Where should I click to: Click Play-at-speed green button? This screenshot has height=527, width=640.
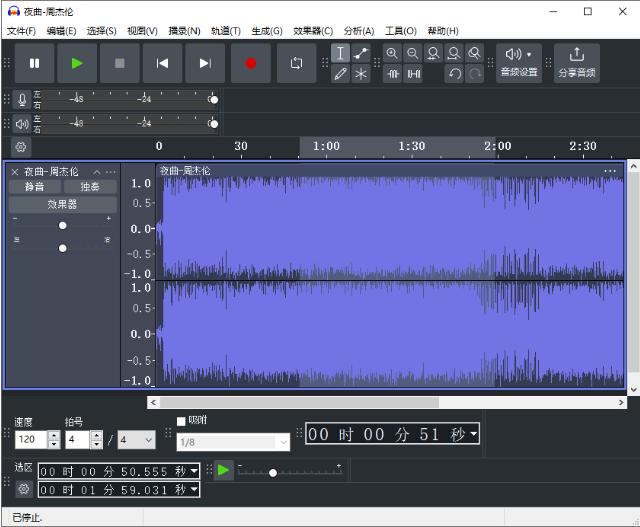point(223,470)
